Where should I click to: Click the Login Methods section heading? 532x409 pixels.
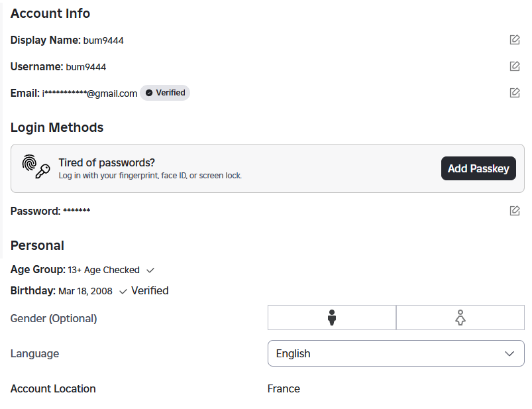point(57,127)
